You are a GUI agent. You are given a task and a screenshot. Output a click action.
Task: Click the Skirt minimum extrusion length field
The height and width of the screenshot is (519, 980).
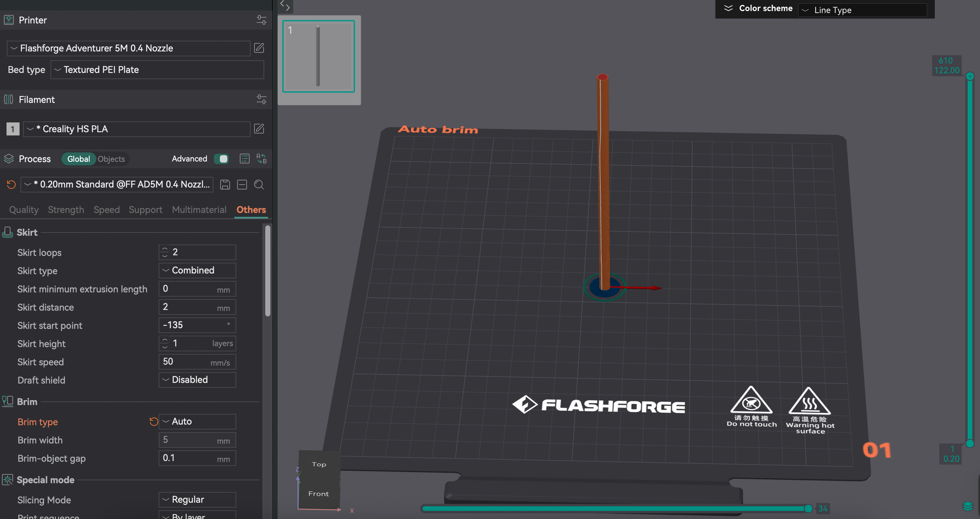coord(197,288)
